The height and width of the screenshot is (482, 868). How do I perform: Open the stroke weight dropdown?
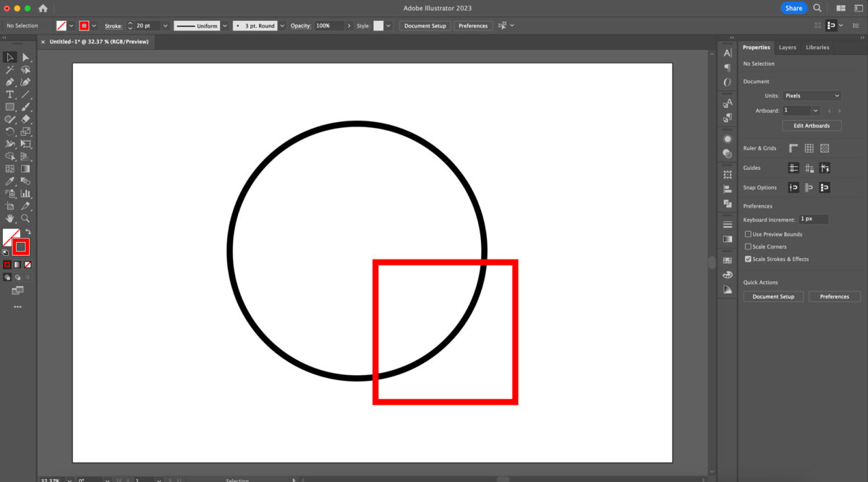(x=165, y=25)
